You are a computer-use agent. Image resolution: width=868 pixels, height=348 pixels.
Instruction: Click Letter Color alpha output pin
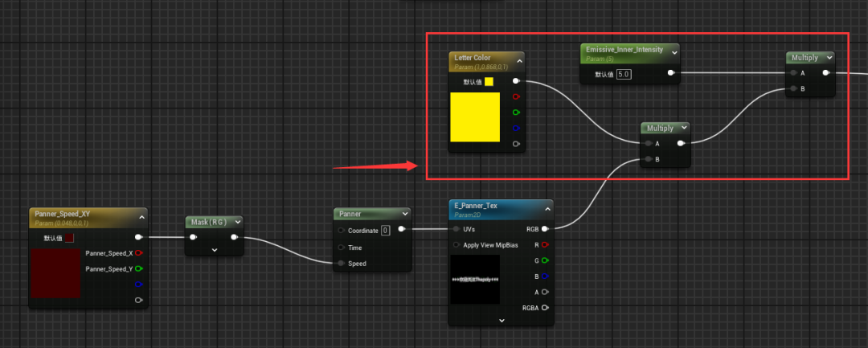[x=517, y=144]
